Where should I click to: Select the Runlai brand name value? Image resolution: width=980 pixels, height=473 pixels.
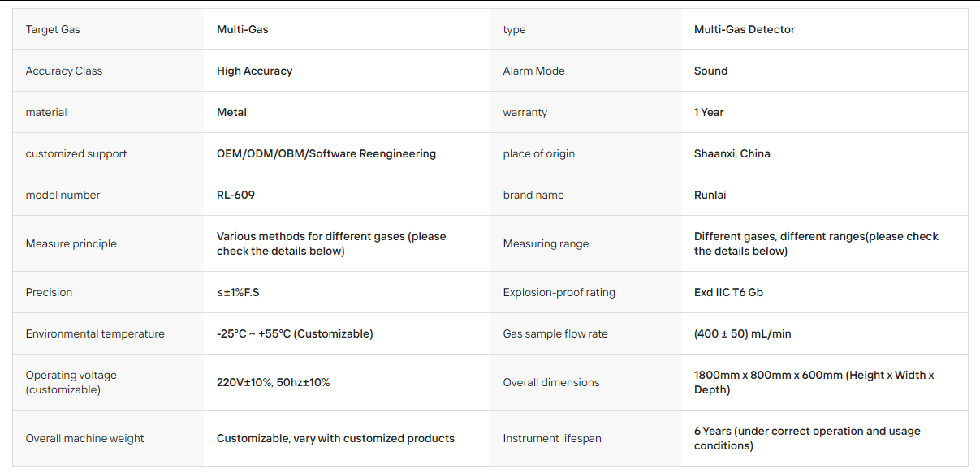711,195
